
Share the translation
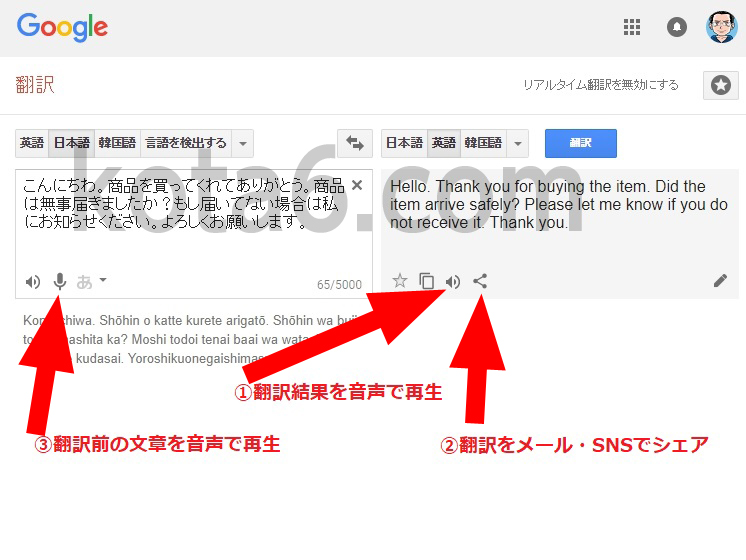click(x=480, y=281)
